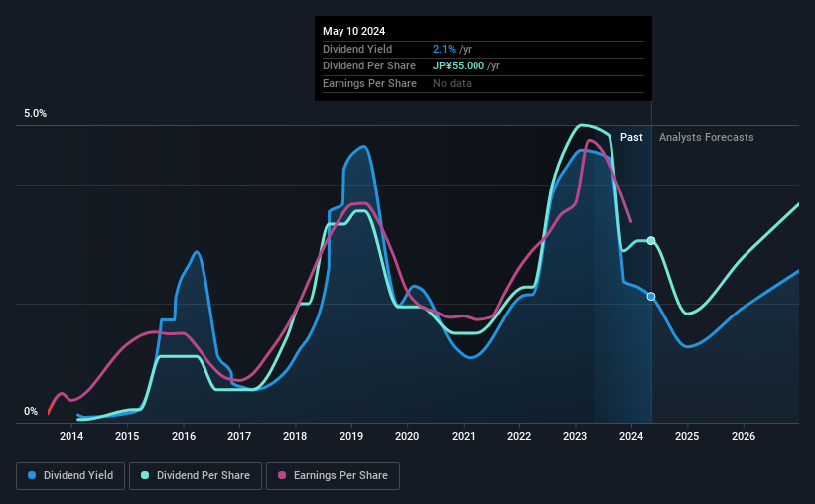This screenshot has width=815, height=504.
Task: Click the 2024 x-axis label
Action: [x=631, y=436]
